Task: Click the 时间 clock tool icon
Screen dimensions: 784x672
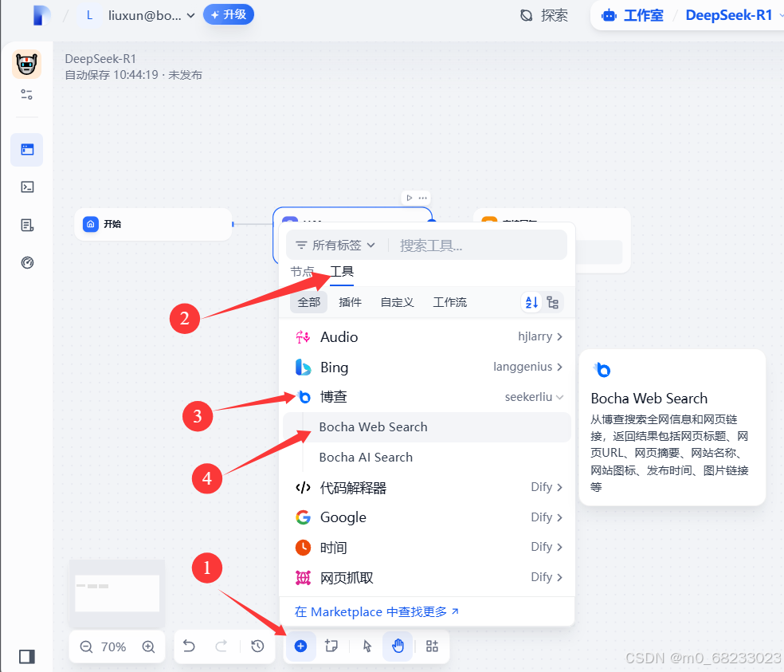Action: (303, 548)
